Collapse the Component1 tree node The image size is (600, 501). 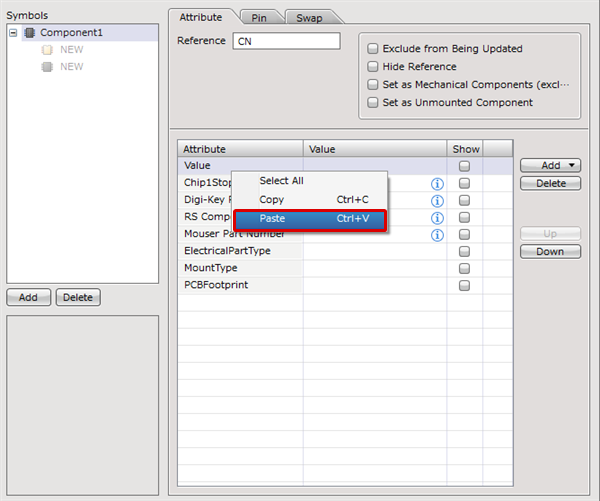tap(13, 33)
